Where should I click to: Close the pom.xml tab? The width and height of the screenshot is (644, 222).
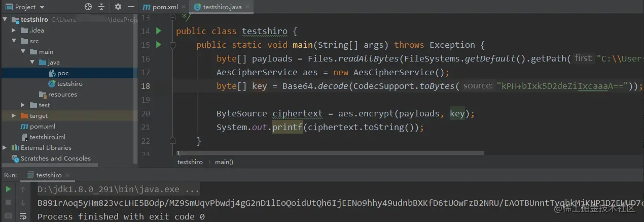click(183, 8)
